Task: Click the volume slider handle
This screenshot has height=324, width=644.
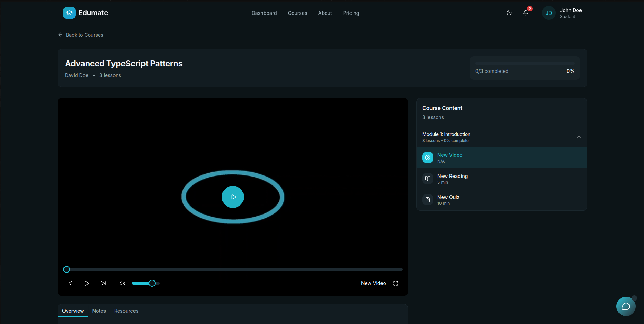Action: pyautogui.click(x=152, y=283)
